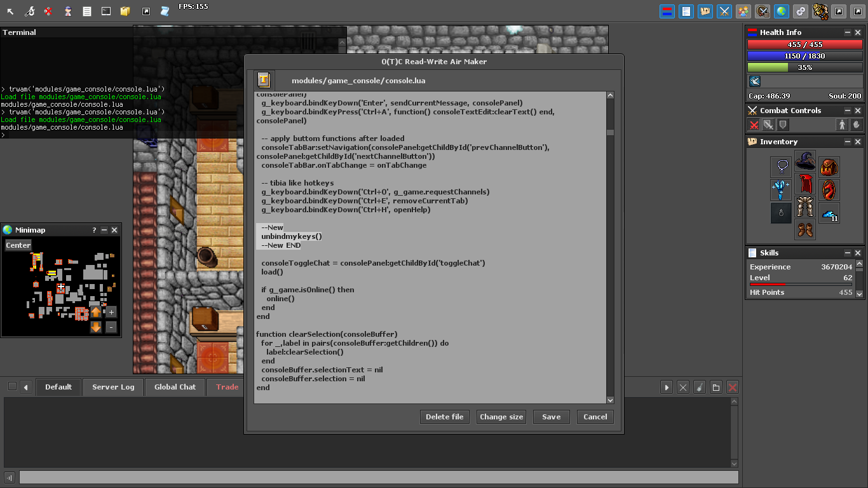Screen dimensions: 868x488
Task: Toggle the Inventory chest button in top-right toolbar
Action: (705, 11)
